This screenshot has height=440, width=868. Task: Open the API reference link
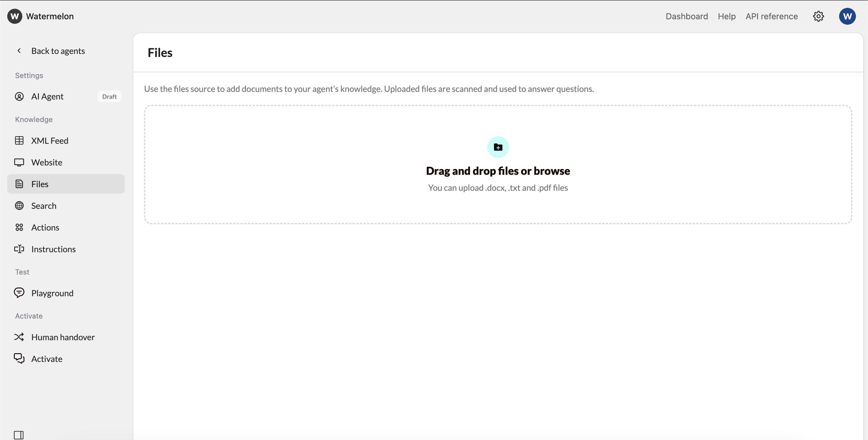[772, 16]
